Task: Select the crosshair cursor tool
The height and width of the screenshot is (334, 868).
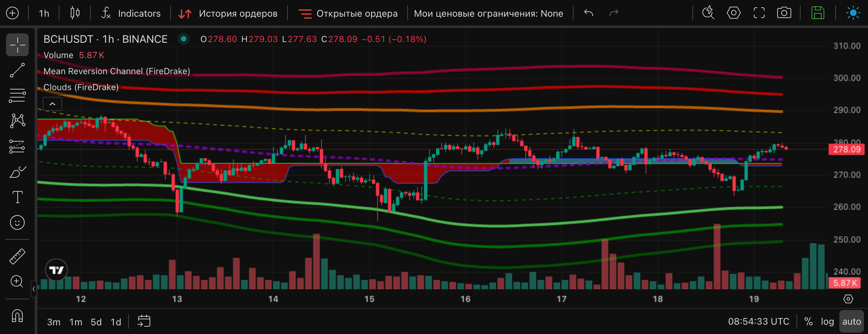Action: click(17, 44)
